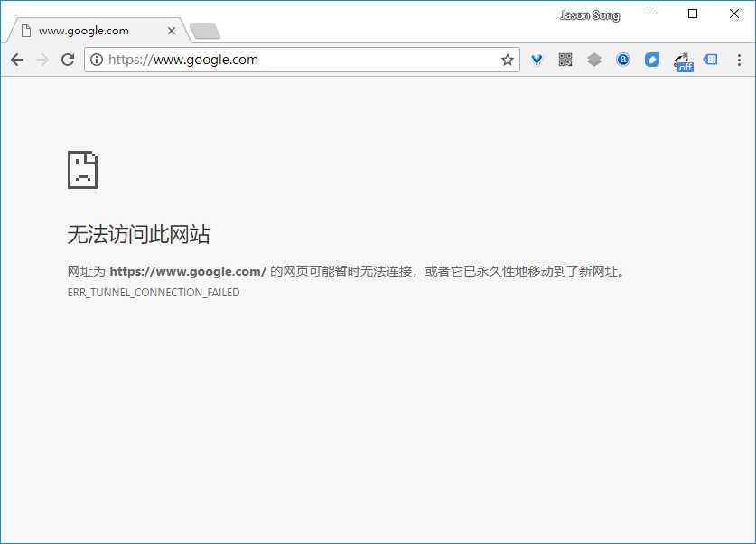
Task: Close the browser window
Action: 734,14
